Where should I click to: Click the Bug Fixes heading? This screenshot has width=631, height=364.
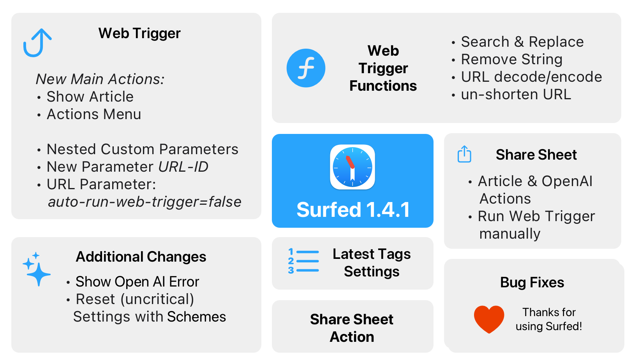click(x=532, y=282)
